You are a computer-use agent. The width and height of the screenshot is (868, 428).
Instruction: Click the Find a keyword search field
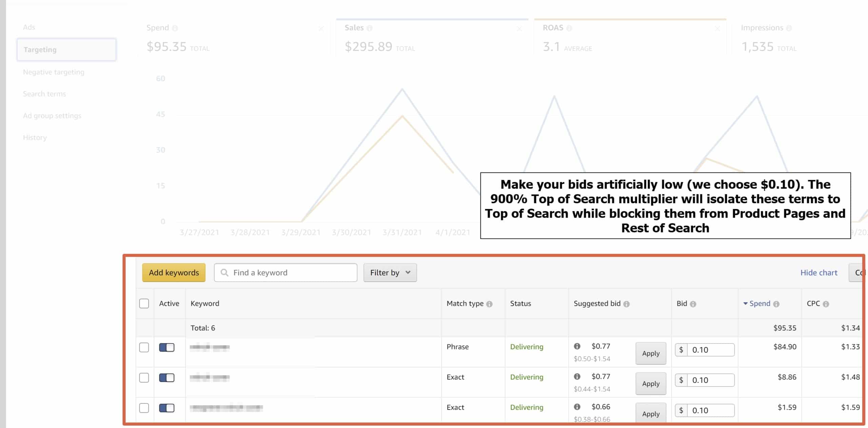(x=292, y=273)
